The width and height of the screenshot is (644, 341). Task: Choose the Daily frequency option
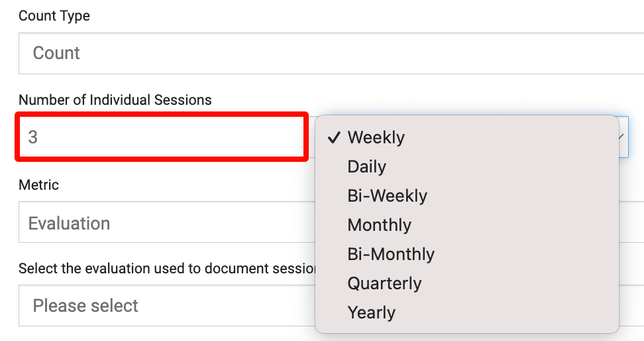click(x=366, y=167)
